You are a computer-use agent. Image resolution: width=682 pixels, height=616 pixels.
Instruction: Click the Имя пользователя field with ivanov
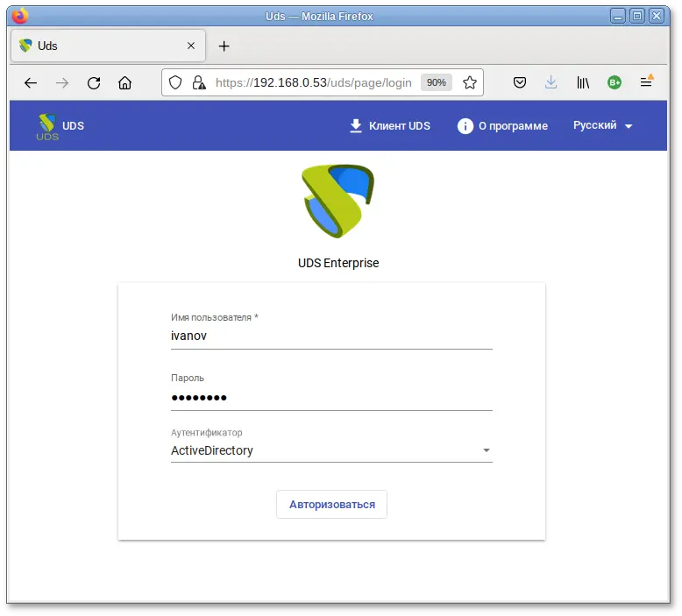click(331, 336)
